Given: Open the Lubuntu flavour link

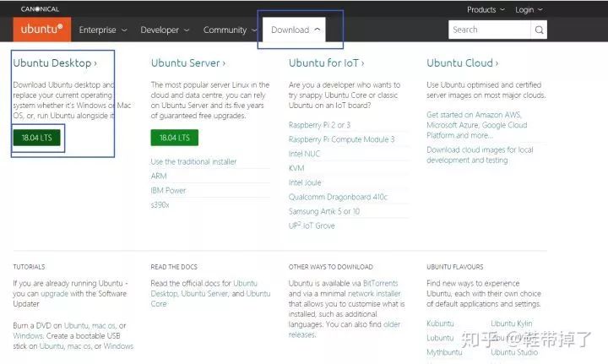Looking at the screenshot, I should pyautogui.click(x=440, y=338).
